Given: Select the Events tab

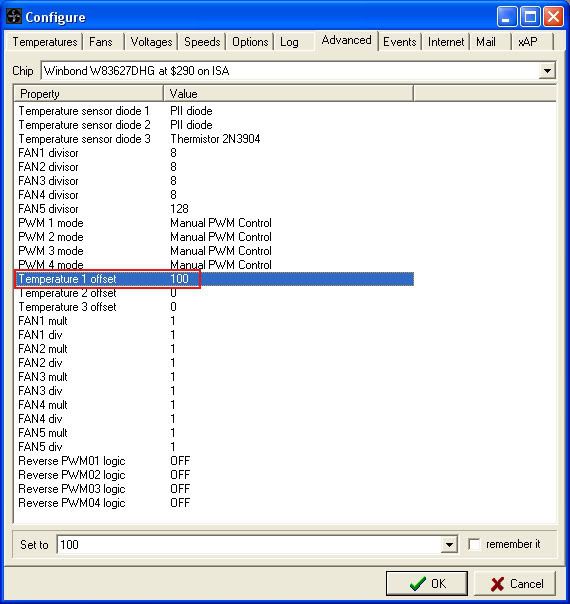Looking at the screenshot, I should pyautogui.click(x=399, y=42).
